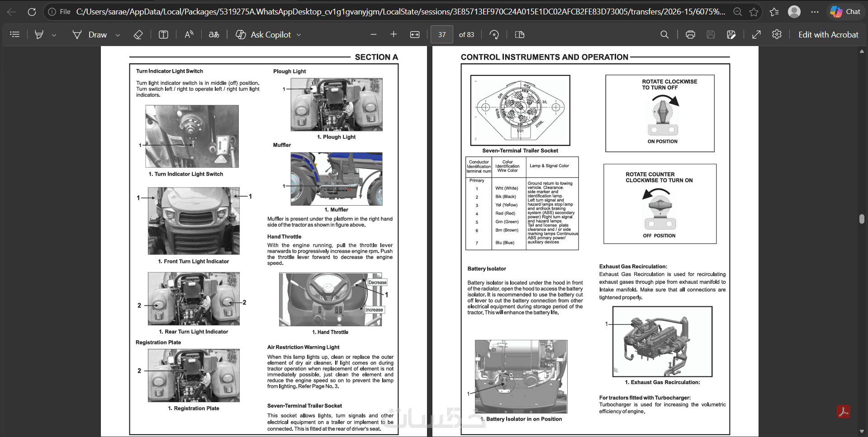Click '1. Front Turn Light Indicator' caption
The image size is (868, 437).
194,262
